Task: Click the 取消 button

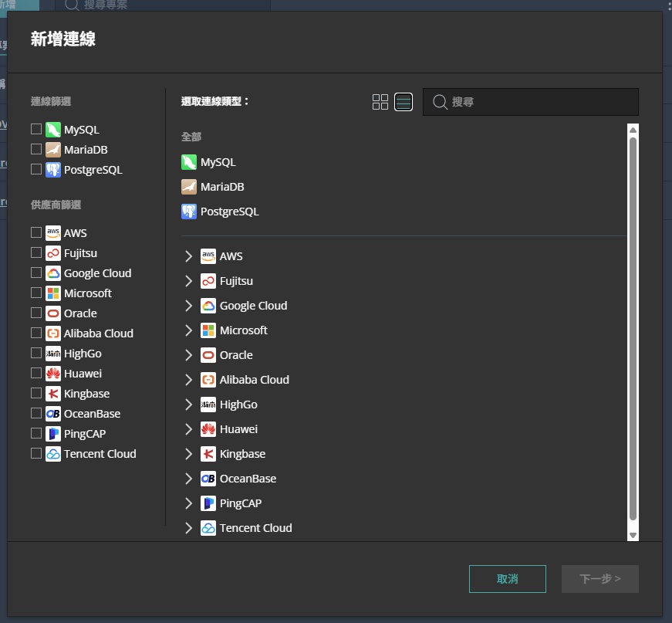Action: [507, 578]
